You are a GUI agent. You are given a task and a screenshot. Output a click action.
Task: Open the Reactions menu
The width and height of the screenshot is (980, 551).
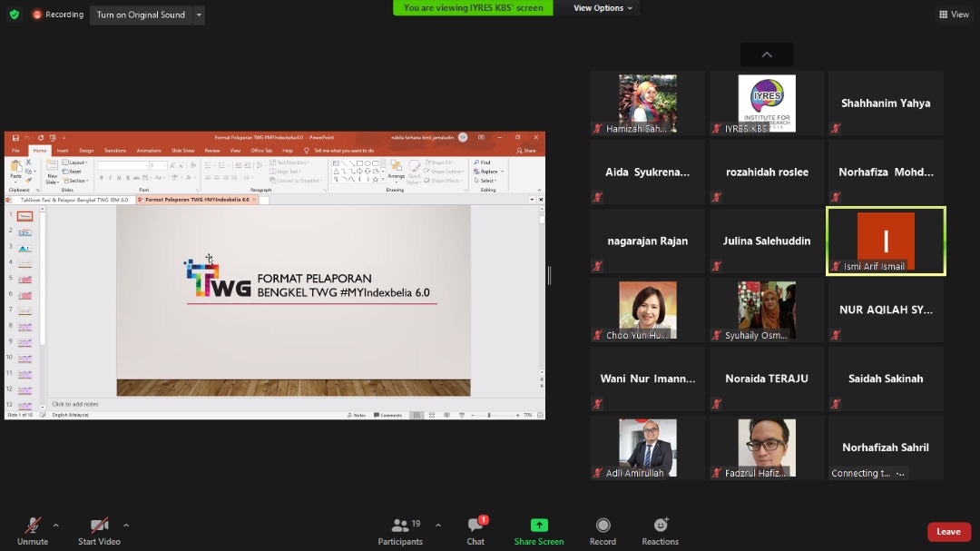coord(660,530)
